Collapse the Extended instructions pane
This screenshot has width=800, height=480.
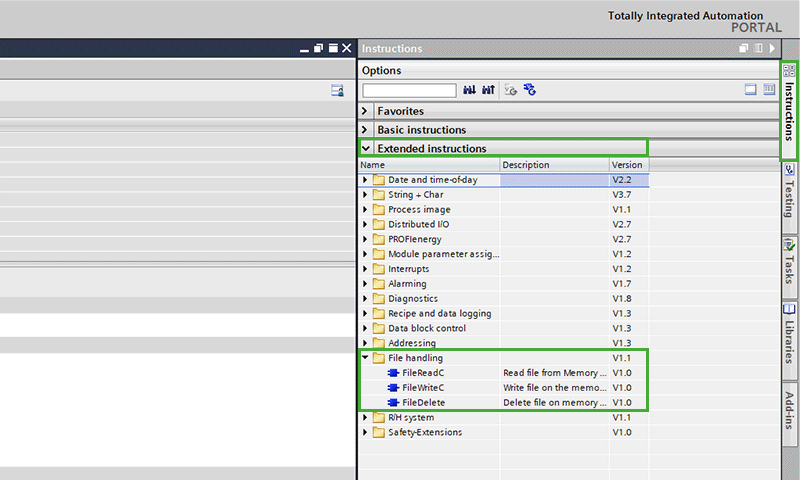[365, 148]
